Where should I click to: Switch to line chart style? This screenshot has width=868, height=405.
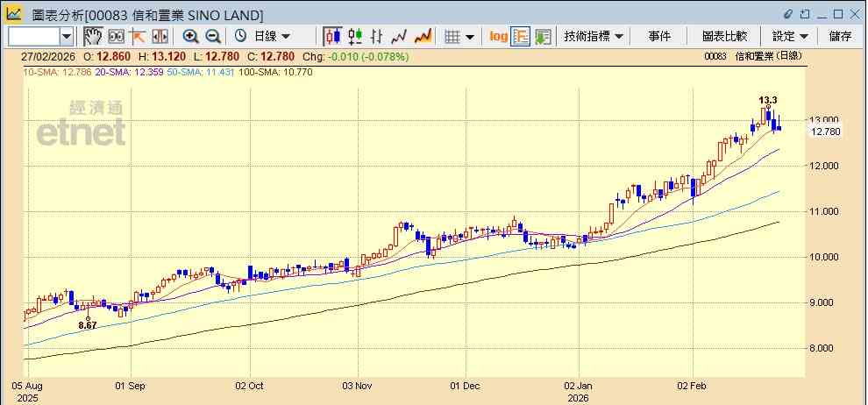tap(399, 37)
